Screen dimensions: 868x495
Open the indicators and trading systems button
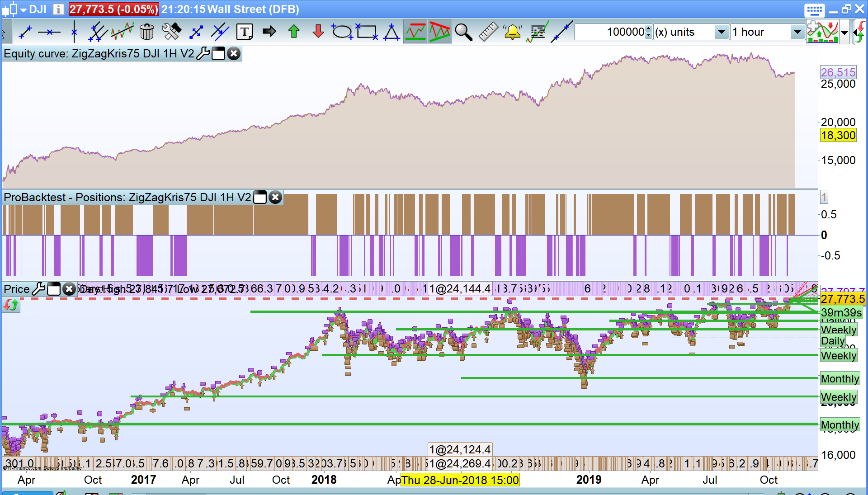coord(823,32)
